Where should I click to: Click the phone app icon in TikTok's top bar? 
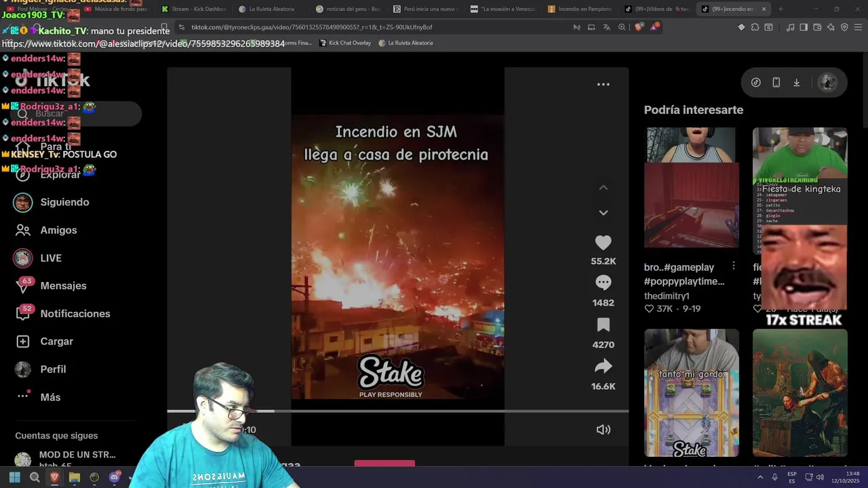coord(776,83)
